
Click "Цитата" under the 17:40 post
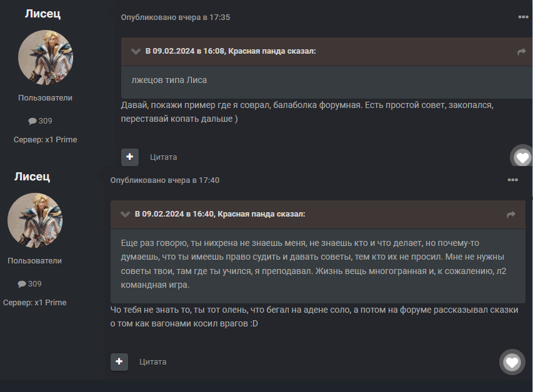coord(153,362)
